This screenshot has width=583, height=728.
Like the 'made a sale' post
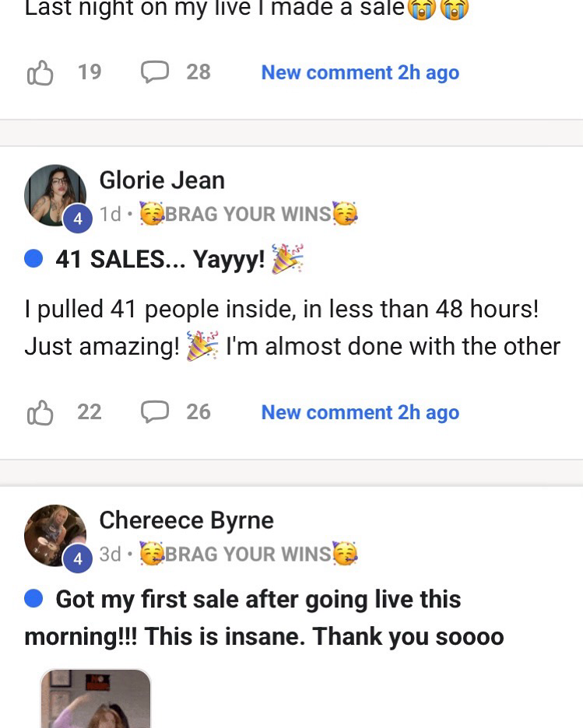coord(40,73)
